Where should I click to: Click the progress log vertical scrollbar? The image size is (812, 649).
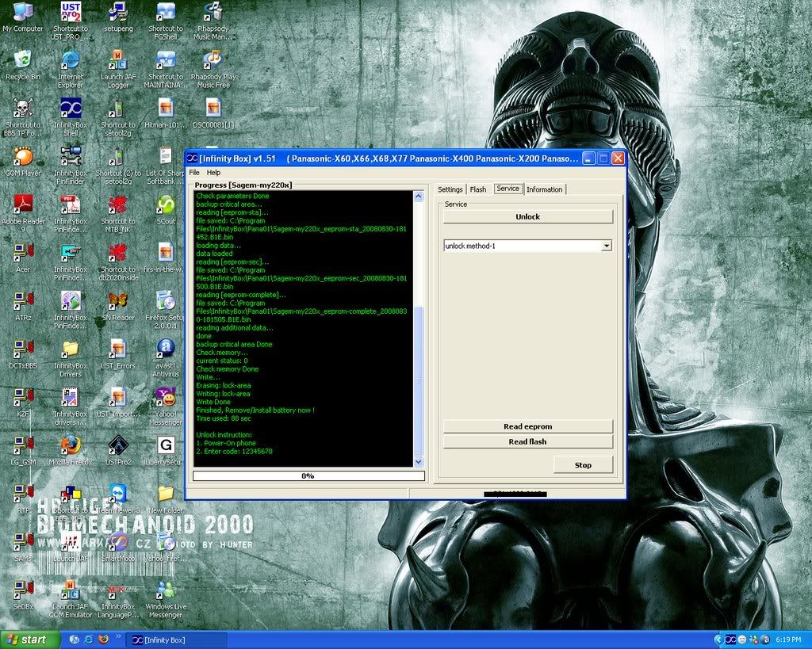[x=419, y=329]
